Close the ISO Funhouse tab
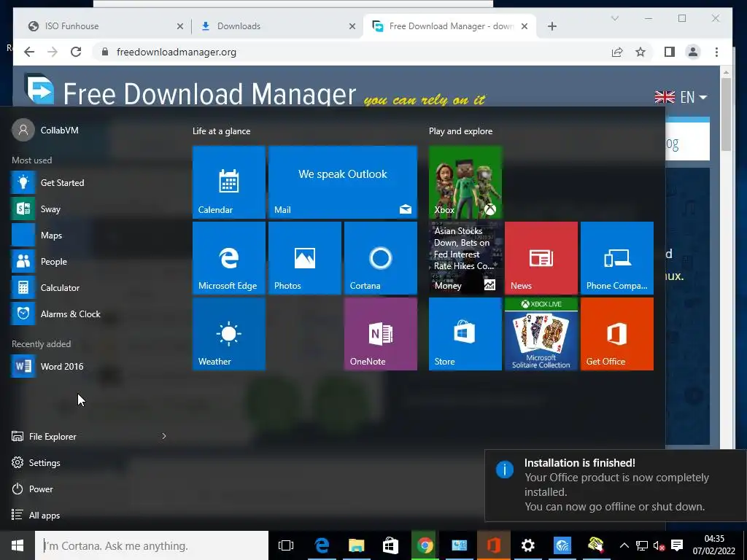The image size is (747, 560). pos(180,26)
